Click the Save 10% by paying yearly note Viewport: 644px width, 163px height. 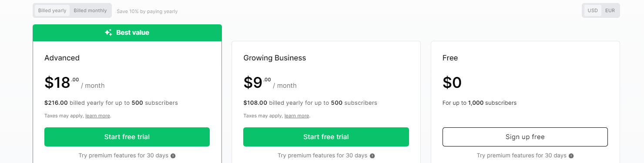click(x=147, y=11)
